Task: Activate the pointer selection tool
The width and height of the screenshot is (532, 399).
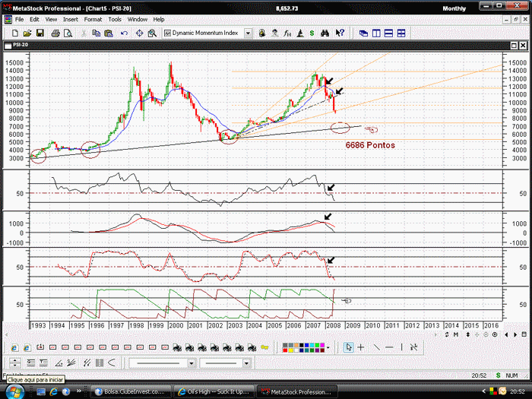Action: [348, 347]
